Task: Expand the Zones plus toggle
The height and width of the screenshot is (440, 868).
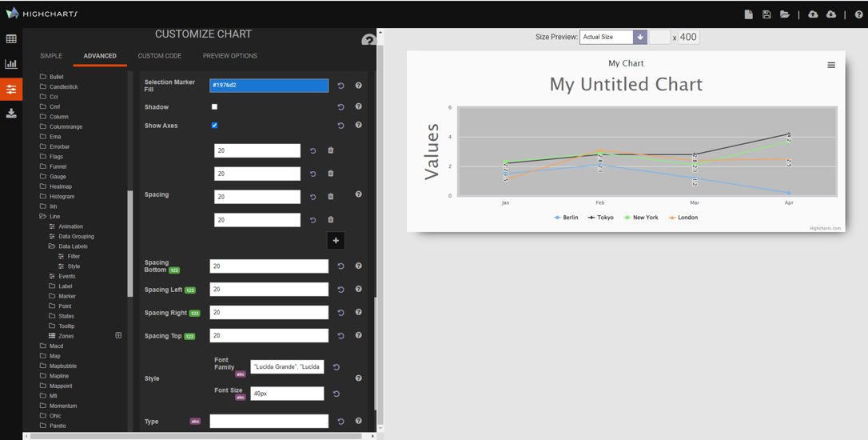Action: pos(118,335)
